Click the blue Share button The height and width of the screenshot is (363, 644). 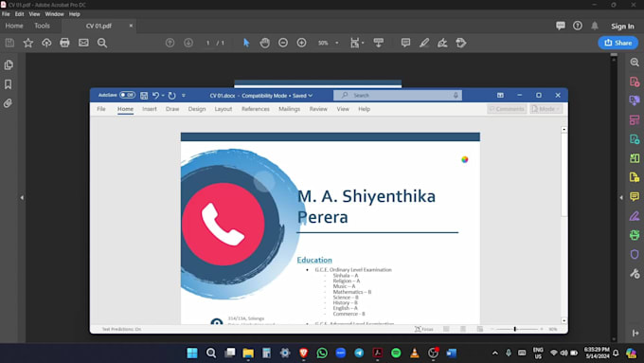[617, 43]
